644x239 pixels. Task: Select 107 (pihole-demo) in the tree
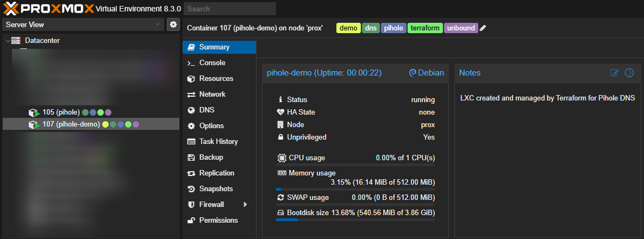pos(71,124)
